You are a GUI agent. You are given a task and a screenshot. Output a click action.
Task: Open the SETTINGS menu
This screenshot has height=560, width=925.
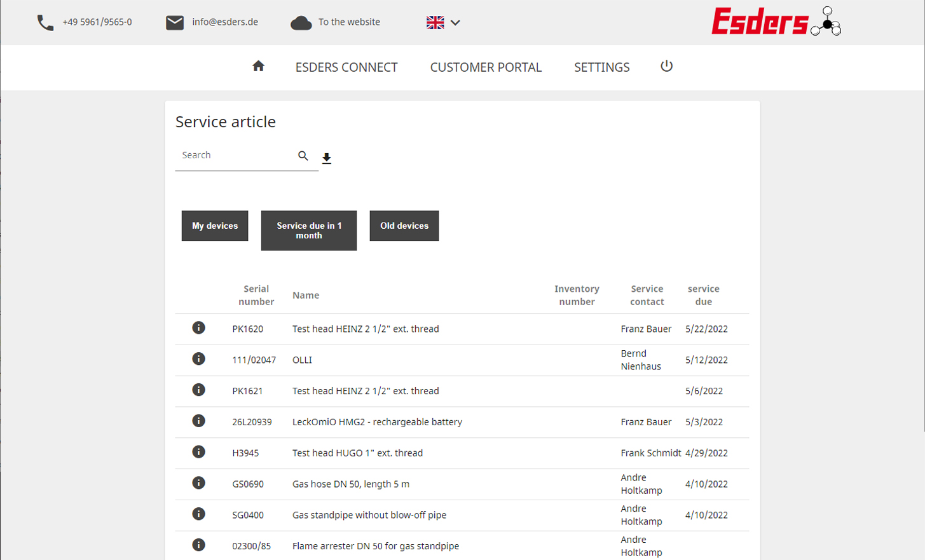[602, 67]
